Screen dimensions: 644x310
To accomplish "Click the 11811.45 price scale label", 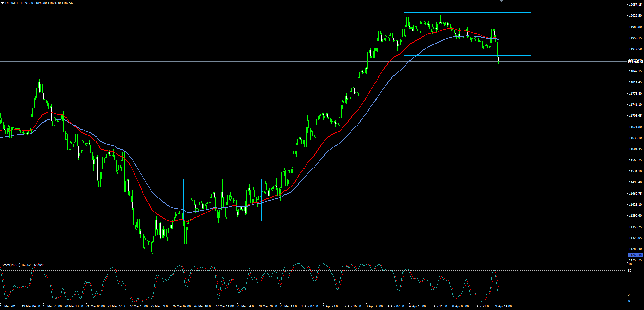I will [635, 82].
